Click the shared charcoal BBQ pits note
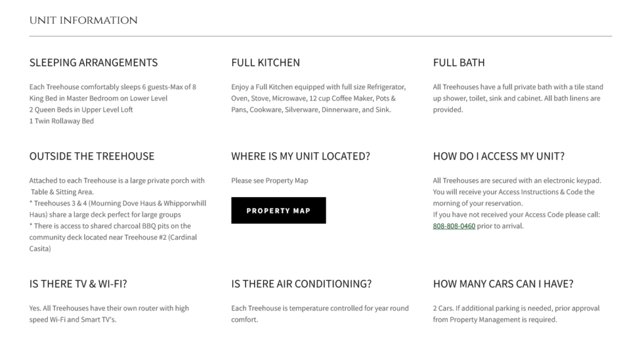644x348 pixels. click(x=113, y=237)
